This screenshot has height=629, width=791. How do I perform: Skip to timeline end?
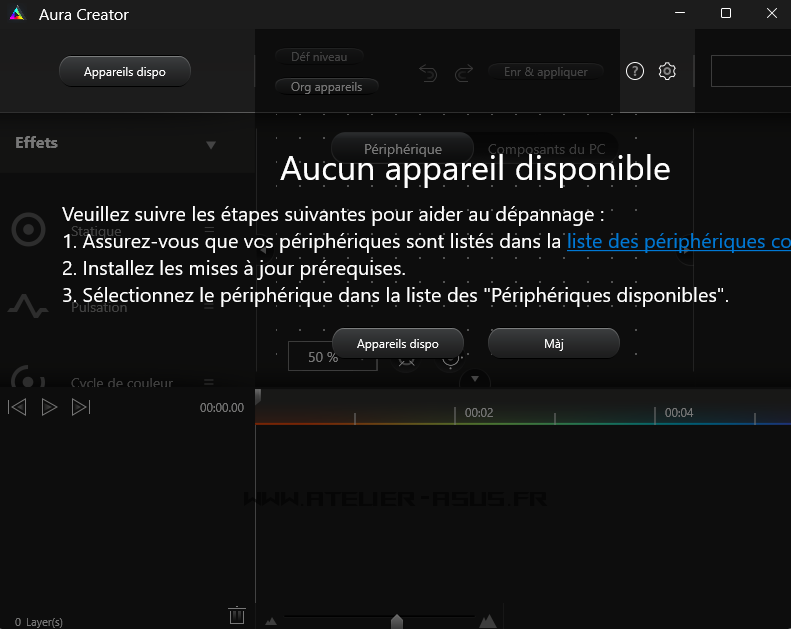tap(81, 407)
